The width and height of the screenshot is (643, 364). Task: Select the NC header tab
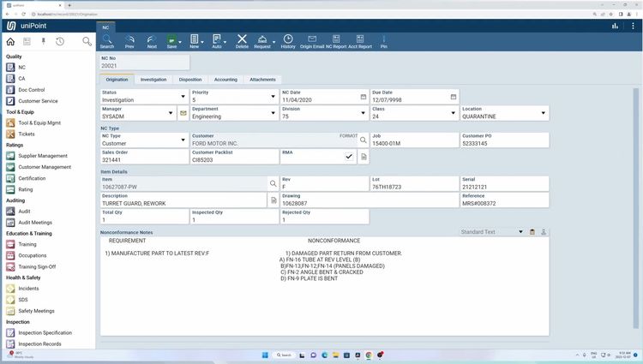click(105, 27)
